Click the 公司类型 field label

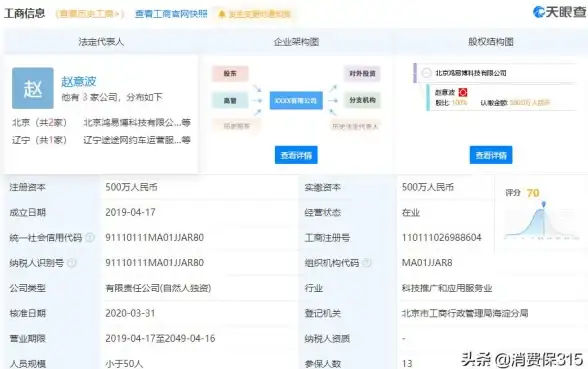27,288
